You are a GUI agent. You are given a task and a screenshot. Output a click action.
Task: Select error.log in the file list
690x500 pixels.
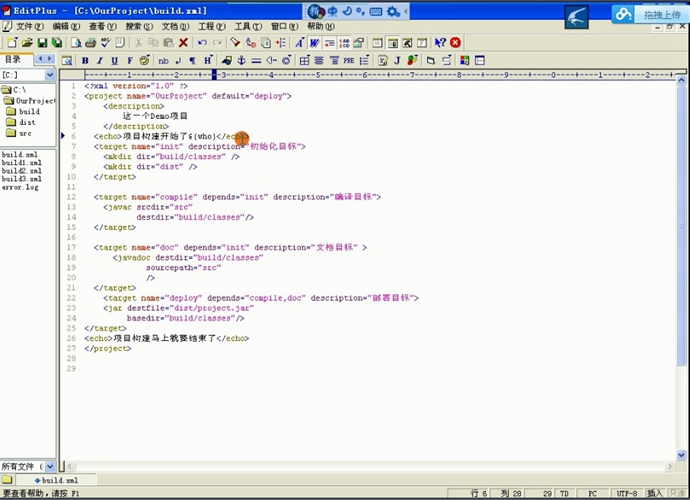(20, 187)
